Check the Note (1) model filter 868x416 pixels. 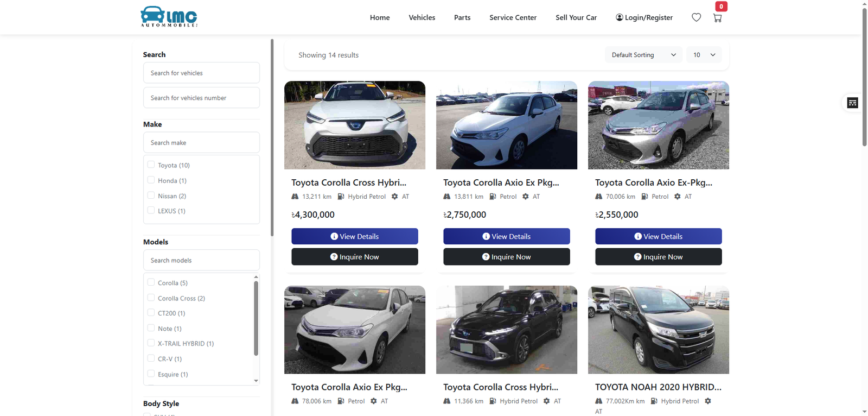(151, 328)
